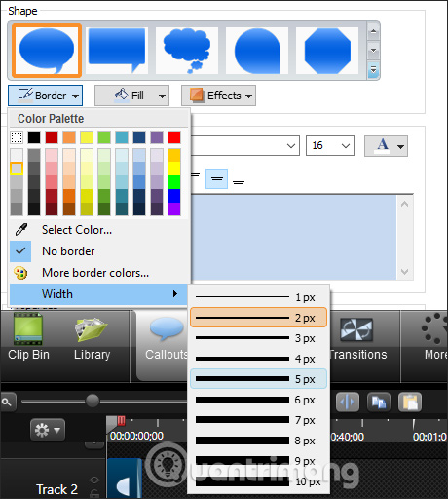448x499 pixels.
Task: Click the timeline zoom slider handle
Action: coord(93,401)
